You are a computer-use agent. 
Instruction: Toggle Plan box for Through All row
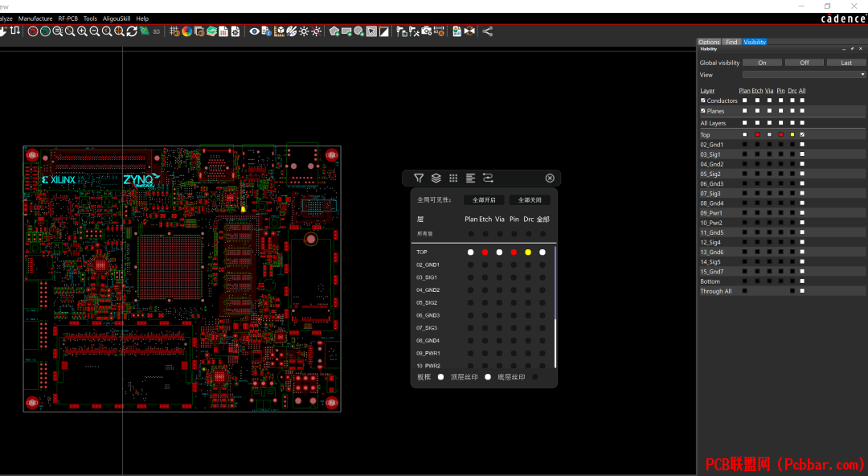744,291
